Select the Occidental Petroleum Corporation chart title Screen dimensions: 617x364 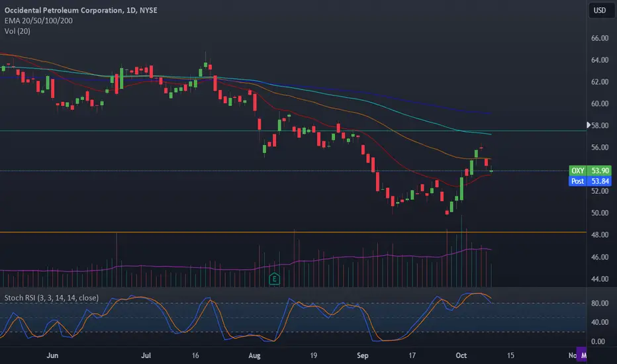pyautogui.click(x=81, y=10)
